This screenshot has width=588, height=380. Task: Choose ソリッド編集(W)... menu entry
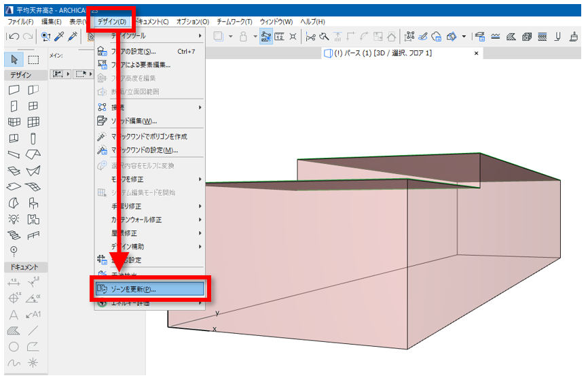pos(149,121)
